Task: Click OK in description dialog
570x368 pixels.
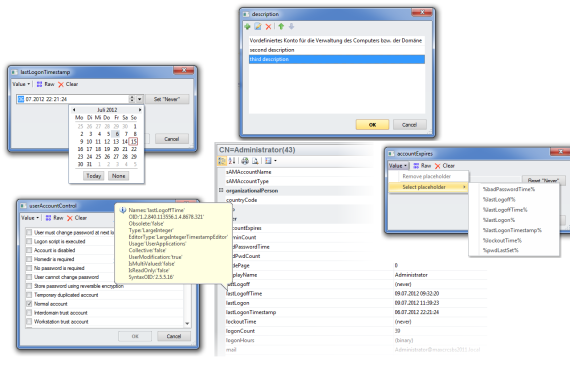Action: pyautogui.click(x=373, y=125)
